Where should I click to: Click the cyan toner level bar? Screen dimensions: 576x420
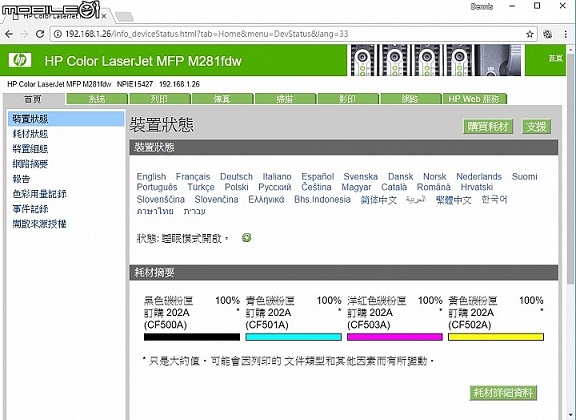[x=294, y=337]
